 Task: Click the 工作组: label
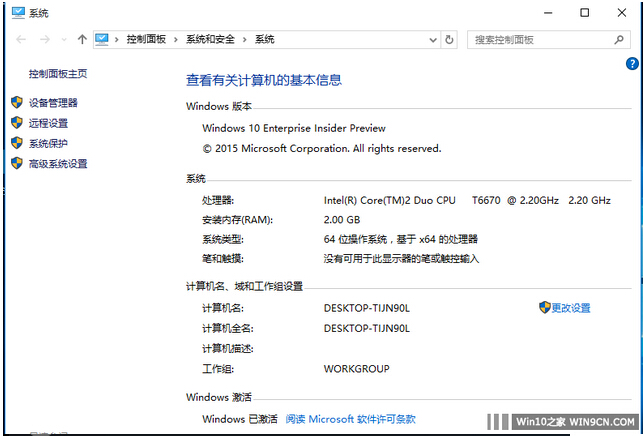tap(218, 369)
